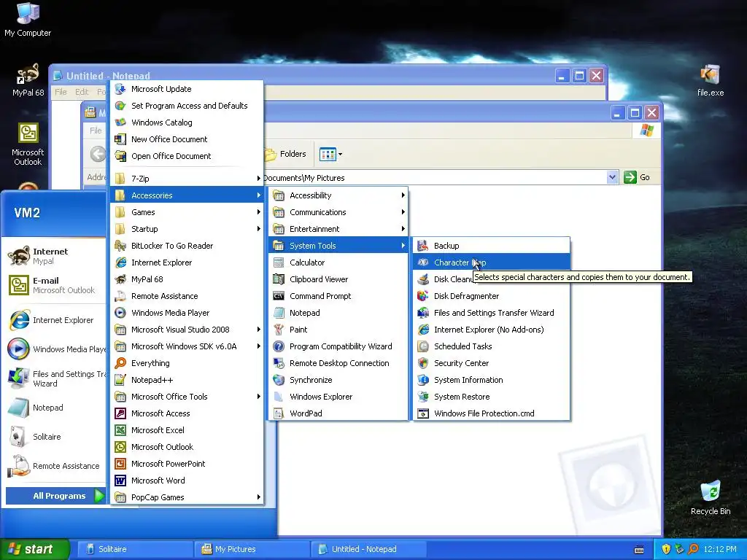Open the address bar dropdown in My Pictures
This screenshot has width=747, height=560.
[x=612, y=178]
